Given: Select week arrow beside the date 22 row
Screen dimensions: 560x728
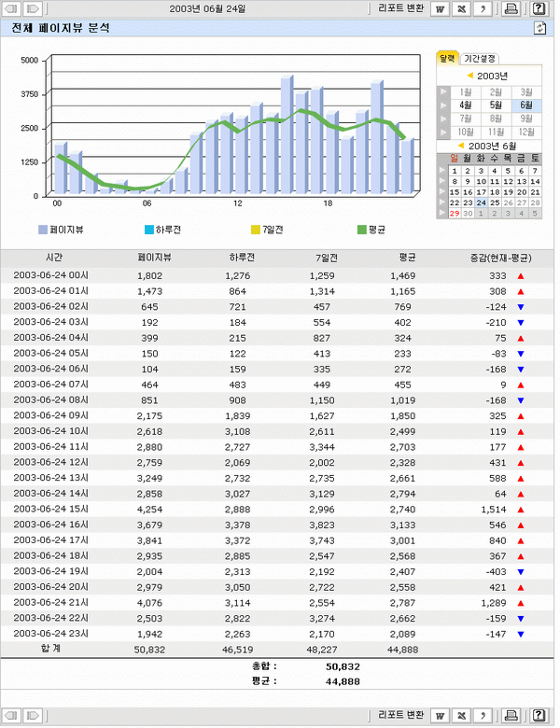Looking at the screenshot, I should pyautogui.click(x=442, y=203).
